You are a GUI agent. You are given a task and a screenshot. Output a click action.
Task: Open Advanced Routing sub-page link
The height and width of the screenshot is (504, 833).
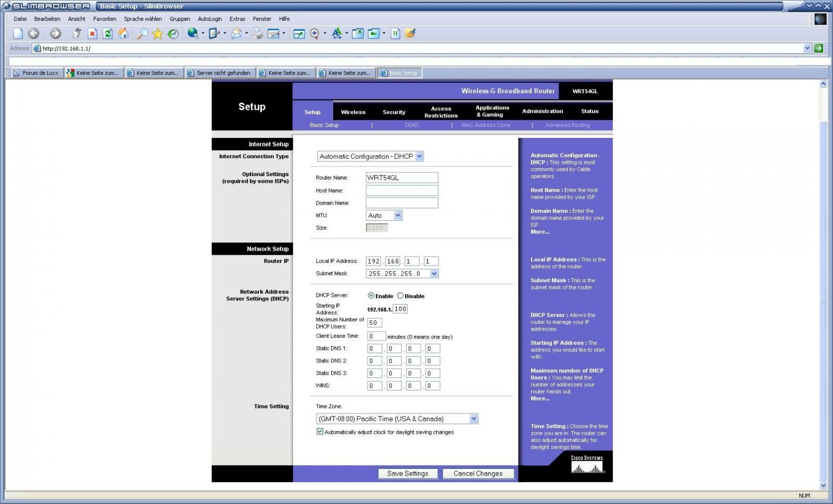pos(567,125)
